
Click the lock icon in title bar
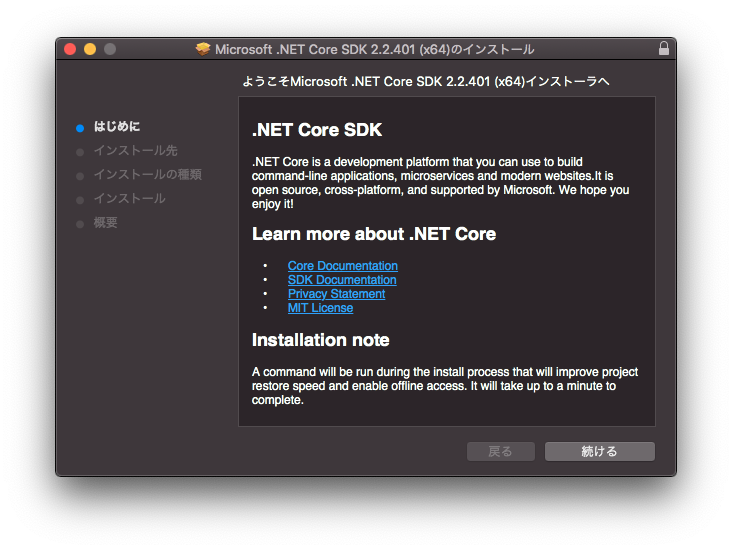point(663,49)
